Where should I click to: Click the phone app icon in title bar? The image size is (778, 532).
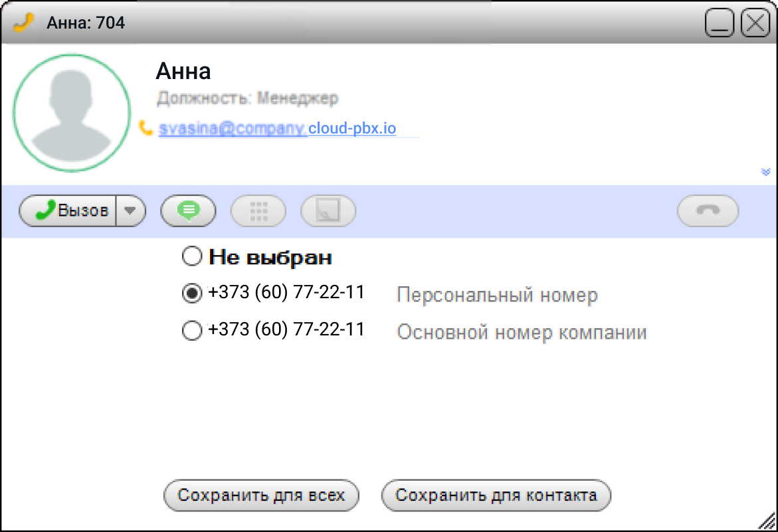pos(24,23)
